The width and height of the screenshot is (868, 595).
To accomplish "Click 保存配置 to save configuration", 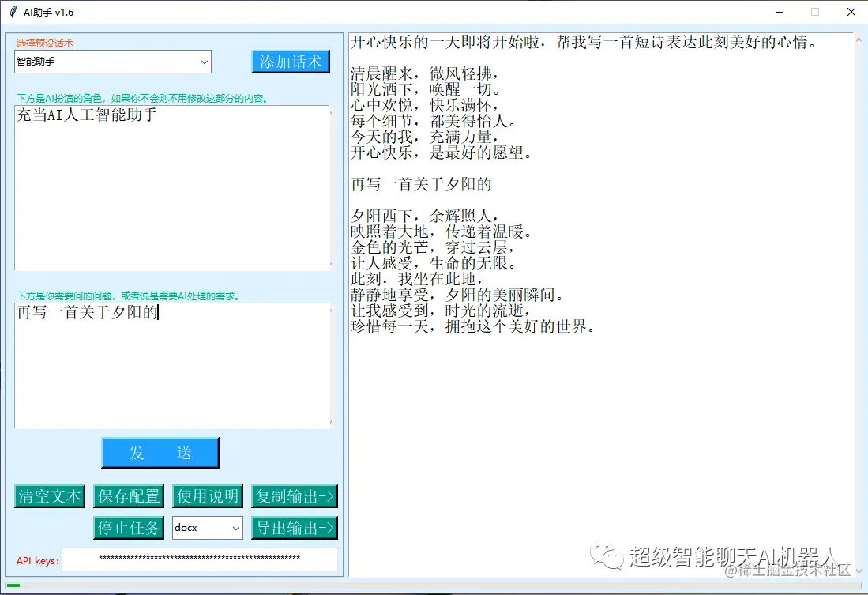I will tap(128, 495).
